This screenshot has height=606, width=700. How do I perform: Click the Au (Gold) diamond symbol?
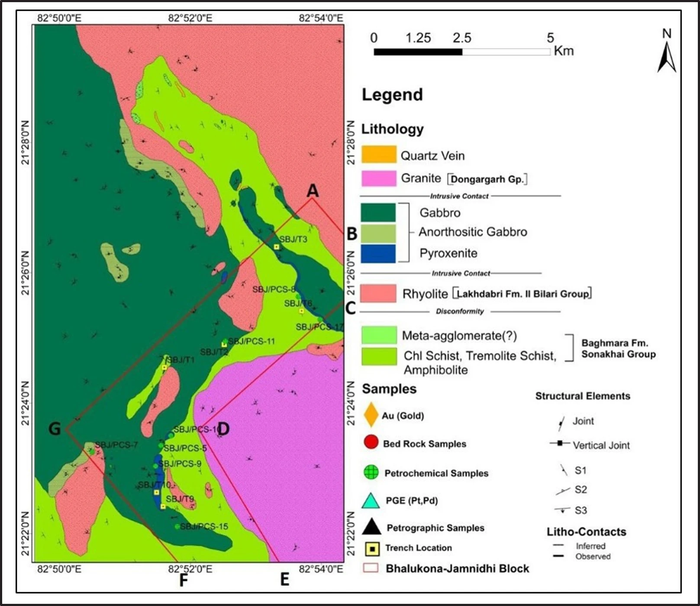coord(371,415)
